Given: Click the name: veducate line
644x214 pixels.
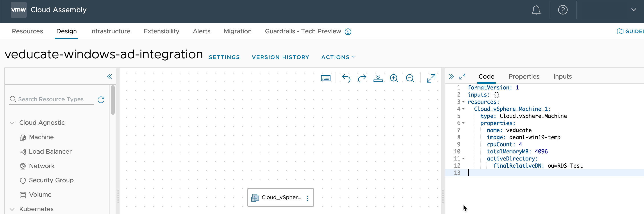Looking at the screenshot, I should pyautogui.click(x=509, y=130).
